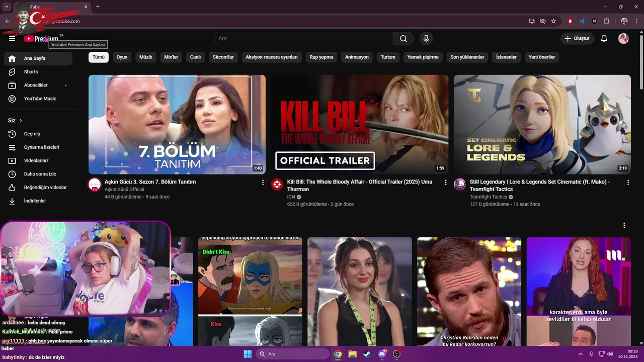Image resolution: width=644 pixels, height=362 pixels.
Task: Select the Tümü filter chip
Action: click(99, 57)
